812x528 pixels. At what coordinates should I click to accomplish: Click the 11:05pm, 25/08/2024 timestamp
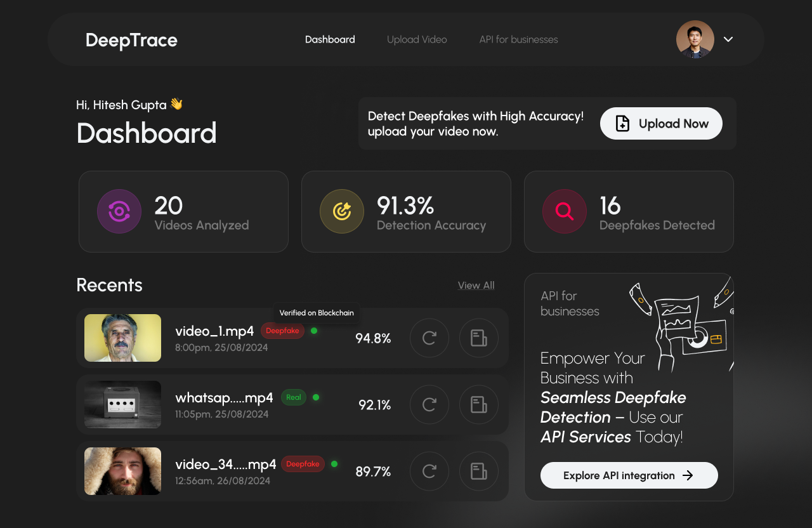click(221, 414)
